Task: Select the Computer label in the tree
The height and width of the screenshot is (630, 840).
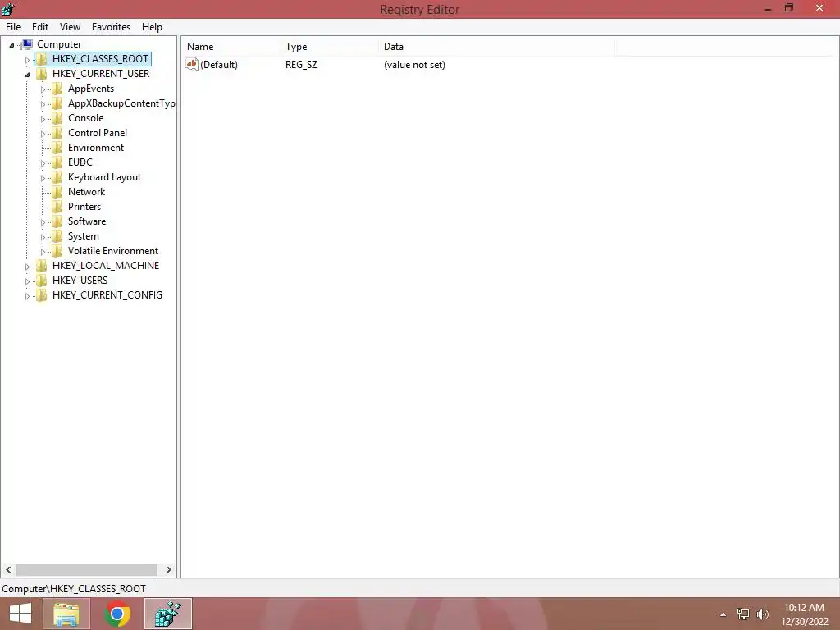Action: point(59,44)
